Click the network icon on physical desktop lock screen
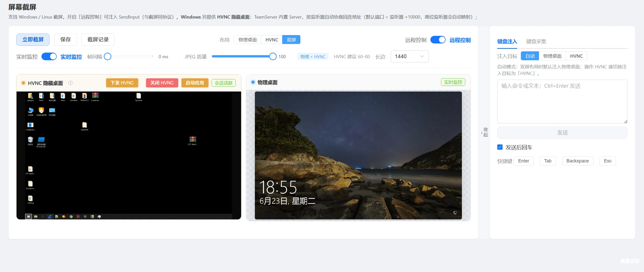644x272 pixels. [x=455, y=213]
